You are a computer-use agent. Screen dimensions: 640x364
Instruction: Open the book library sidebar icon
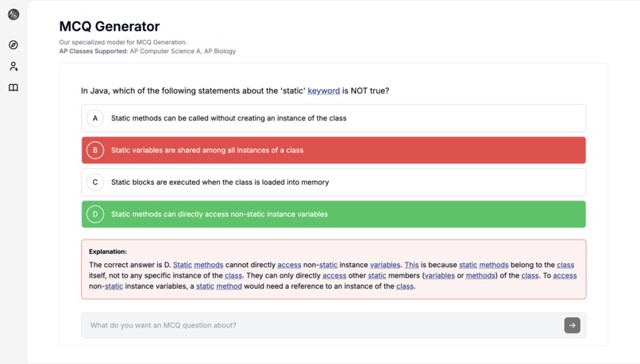point(13,88)
